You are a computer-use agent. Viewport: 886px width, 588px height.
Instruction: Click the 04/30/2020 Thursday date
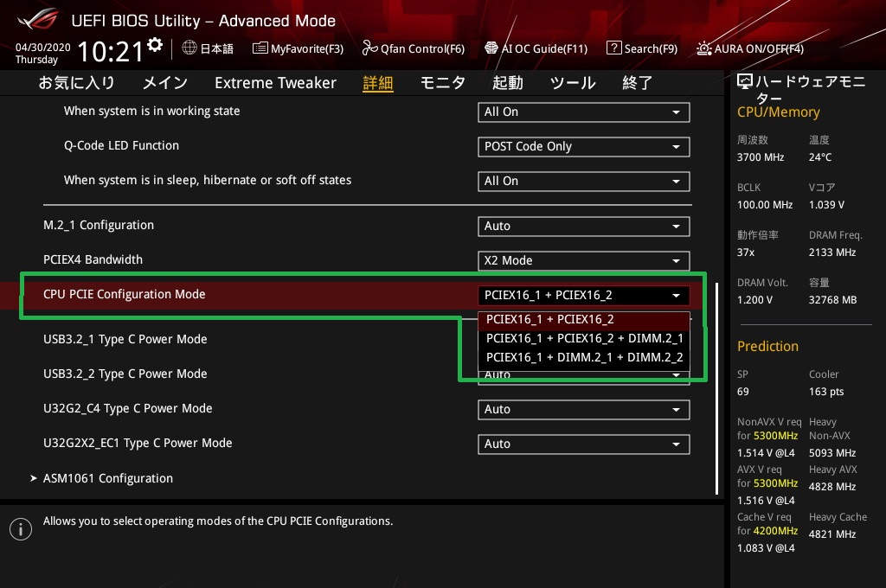43,54
